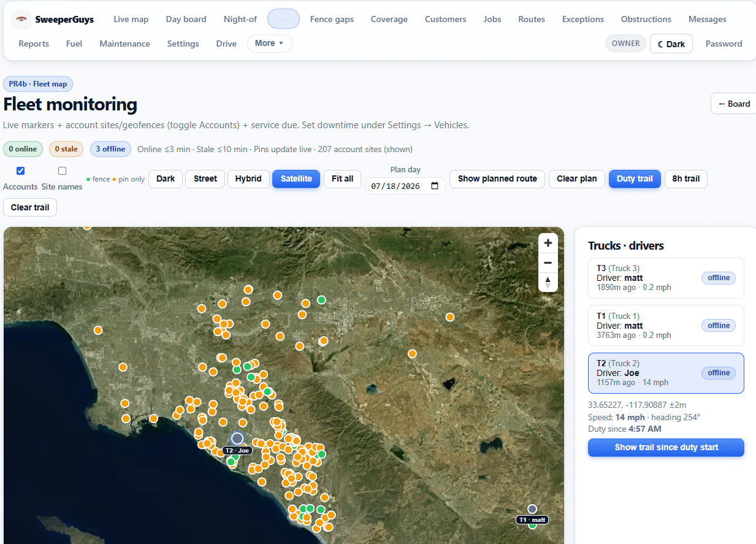Zoom in on the map
The height and width of the screenshot is (544, 756).
tap(548, 243)
